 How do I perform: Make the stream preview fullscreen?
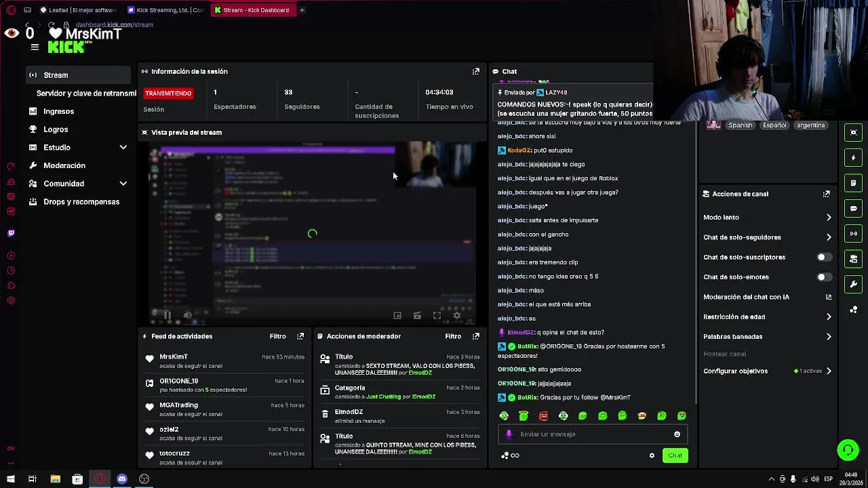click(x=437, y=315)
